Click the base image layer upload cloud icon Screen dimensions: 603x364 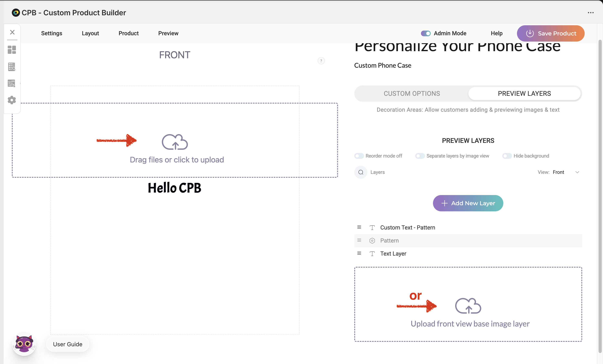pyautogui.click(x=468, y=306)
